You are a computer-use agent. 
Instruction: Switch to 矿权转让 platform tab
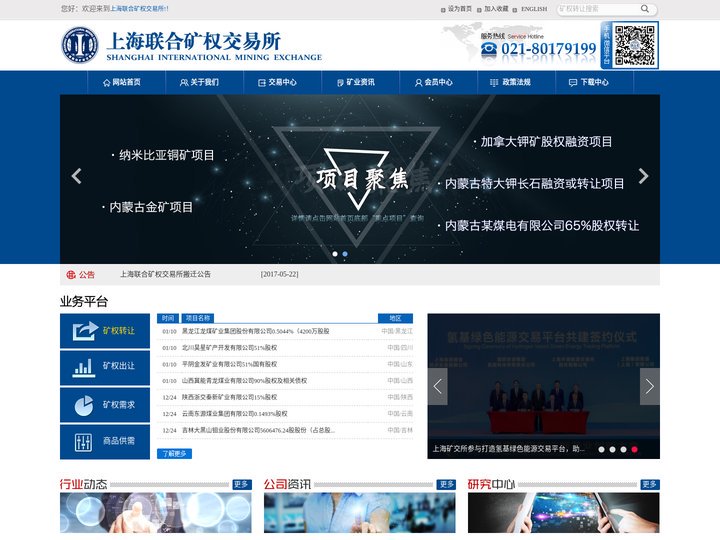[105, 331]
